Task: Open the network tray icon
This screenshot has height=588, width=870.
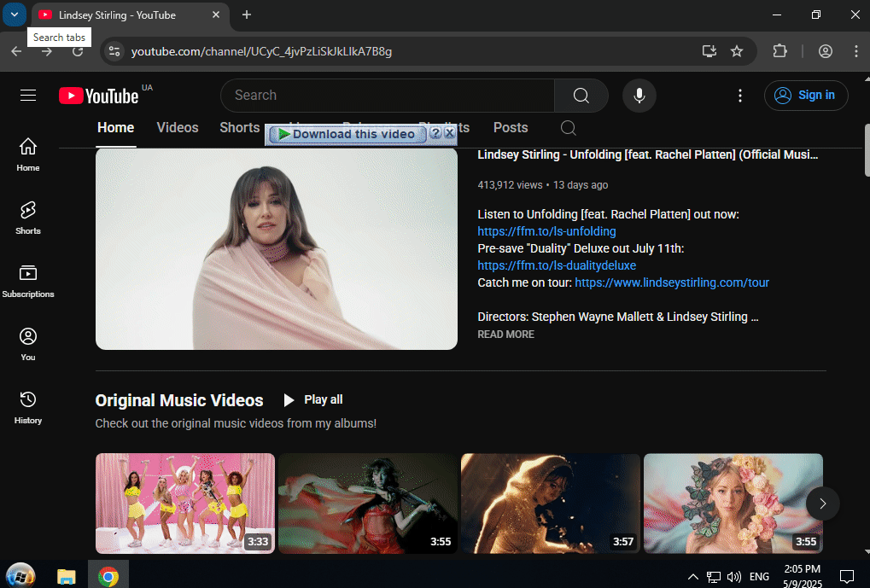Action: (x=714, y=577)
